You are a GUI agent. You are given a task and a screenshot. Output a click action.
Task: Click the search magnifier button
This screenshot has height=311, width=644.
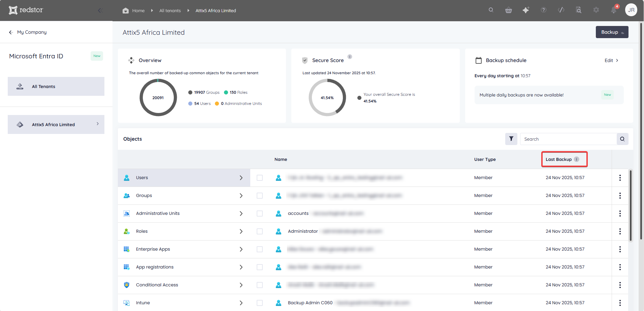tap(622, 139)
